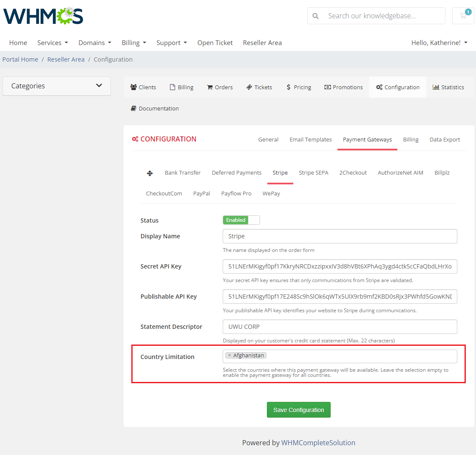Open the Statistics reseller section
This screenshot has width=476, height=455.
[x=448, y=87]
